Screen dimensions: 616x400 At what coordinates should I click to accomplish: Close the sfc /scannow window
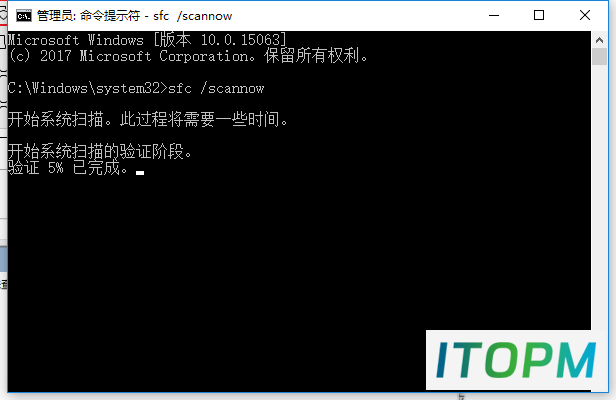(x=585, y=16)
